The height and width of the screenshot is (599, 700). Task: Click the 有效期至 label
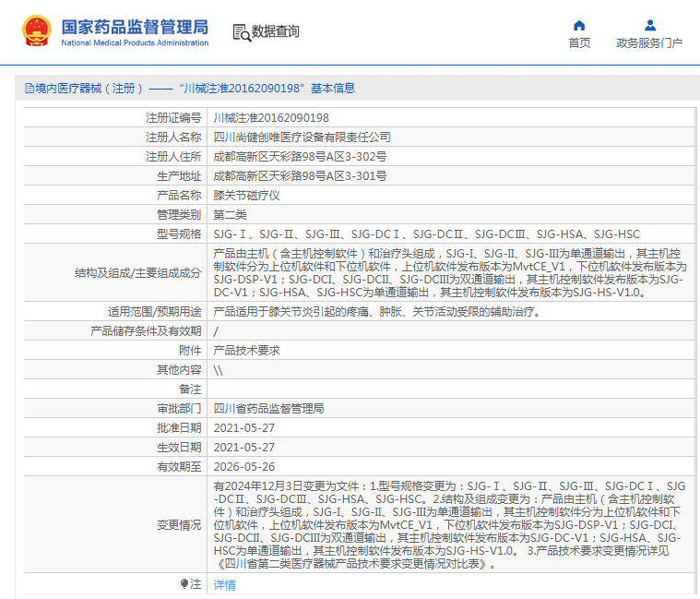pos(179,467)
